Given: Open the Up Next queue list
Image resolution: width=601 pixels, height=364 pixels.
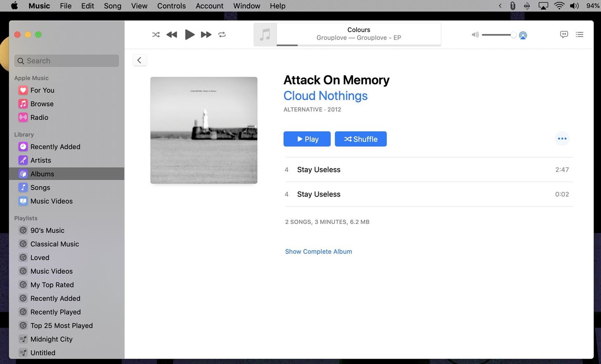Looking at the screenshot, I should tap(580, 35).
